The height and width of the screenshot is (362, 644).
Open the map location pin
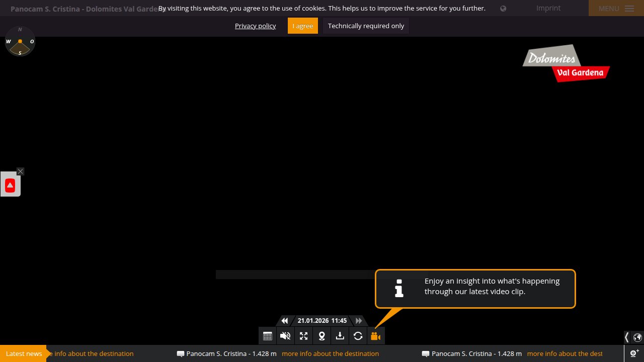coord(321,336)
